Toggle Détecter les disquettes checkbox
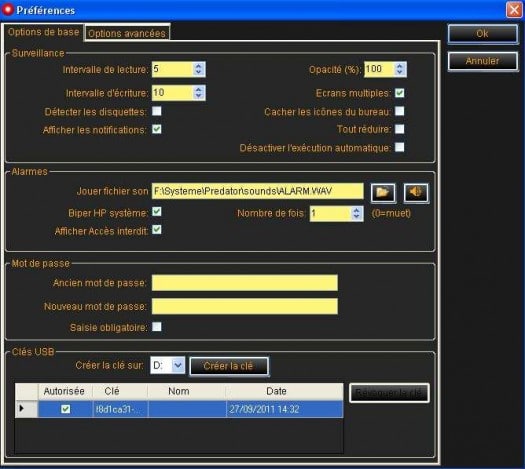This screenshot has width=525, height=469. 157,111
